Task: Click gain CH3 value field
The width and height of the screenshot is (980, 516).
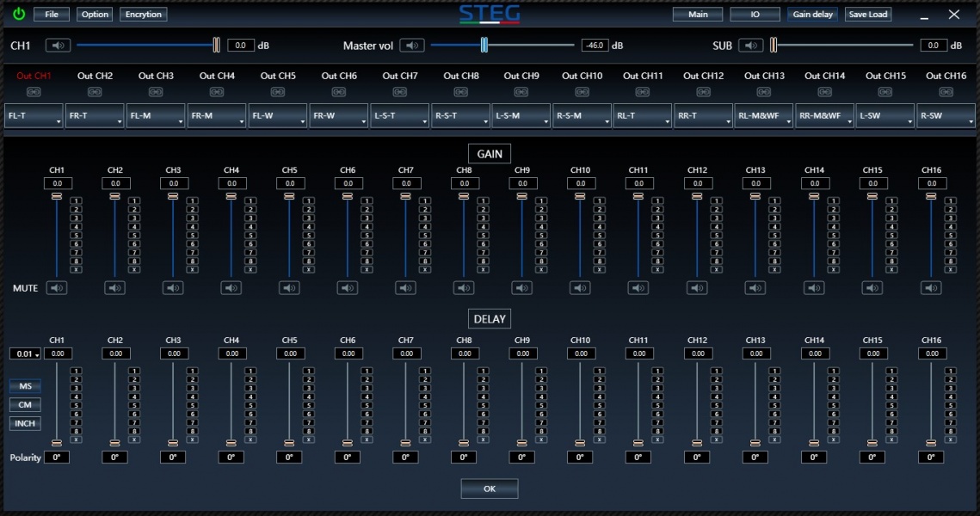Action: click(174, 184)
